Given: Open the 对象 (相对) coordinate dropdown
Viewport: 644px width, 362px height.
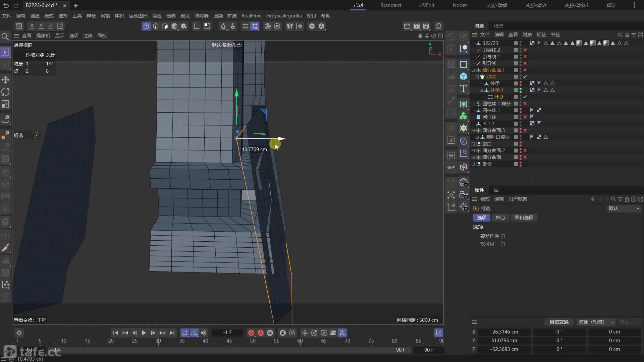Looking at the screenshot, I should coord(596,322).
